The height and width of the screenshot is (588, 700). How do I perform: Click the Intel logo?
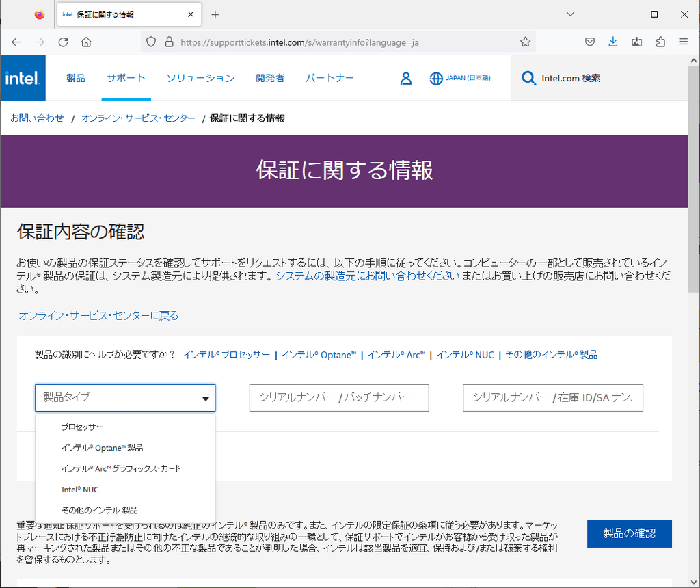[23, 78]
